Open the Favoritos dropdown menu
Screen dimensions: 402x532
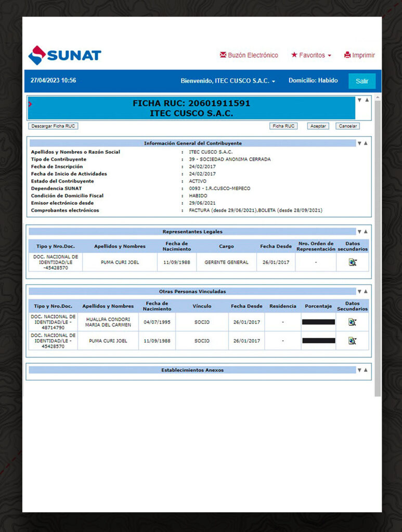click(311, 55)
